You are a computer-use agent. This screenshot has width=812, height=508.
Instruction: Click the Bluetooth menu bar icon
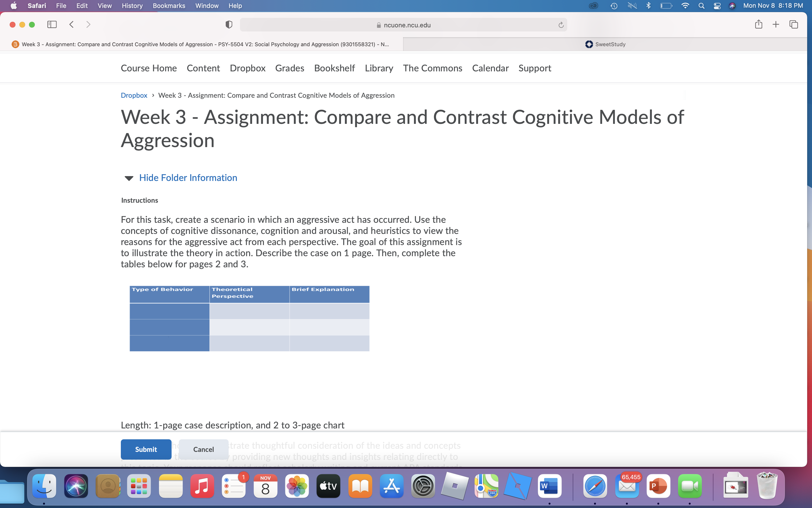(x=648, y=6)
